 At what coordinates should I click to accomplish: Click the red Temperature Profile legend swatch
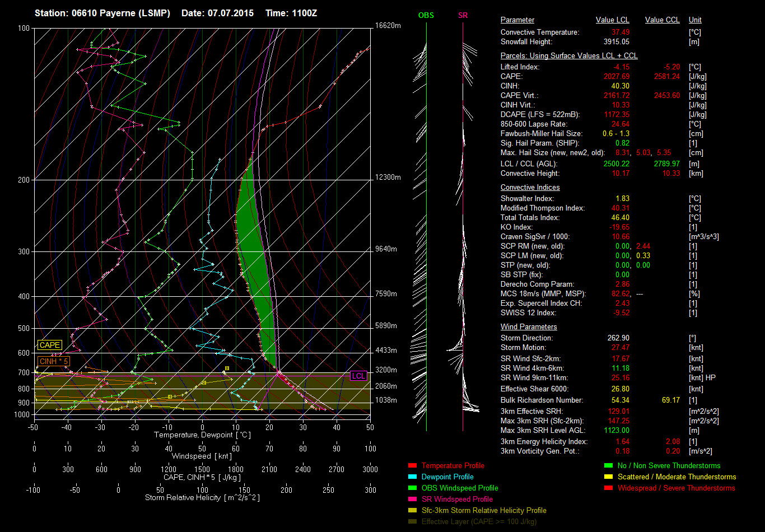tap(413, 466)
